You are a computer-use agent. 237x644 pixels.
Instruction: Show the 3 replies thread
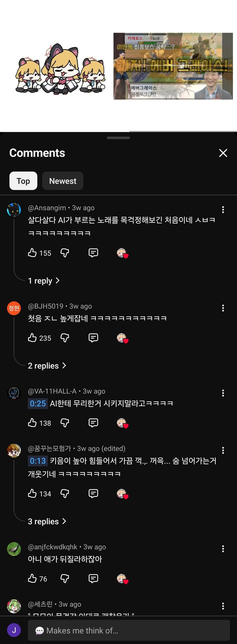coord(47,521)
